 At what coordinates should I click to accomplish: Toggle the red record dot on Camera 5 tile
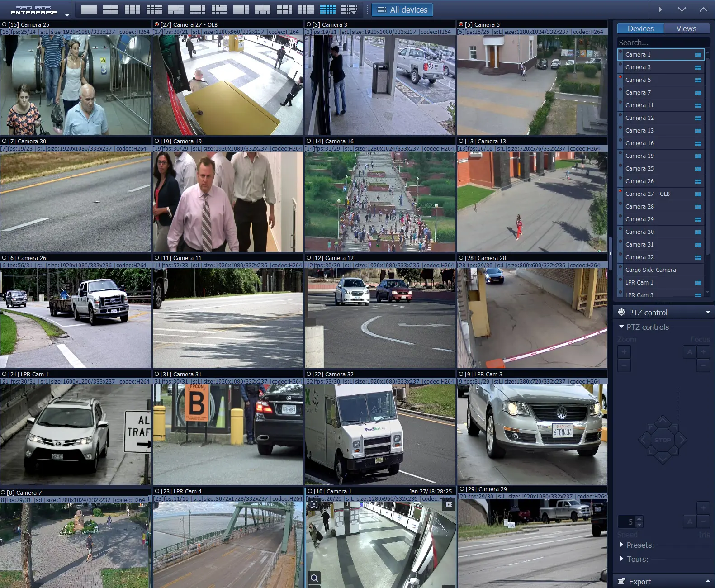tap(461, 24)
